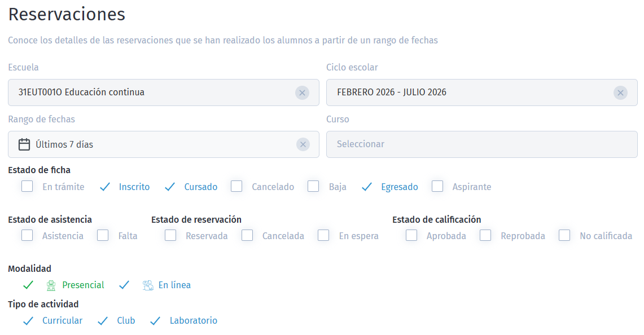Click the En línea modality icon
This screenshot has height=335, width=644.
pos(148,285)
